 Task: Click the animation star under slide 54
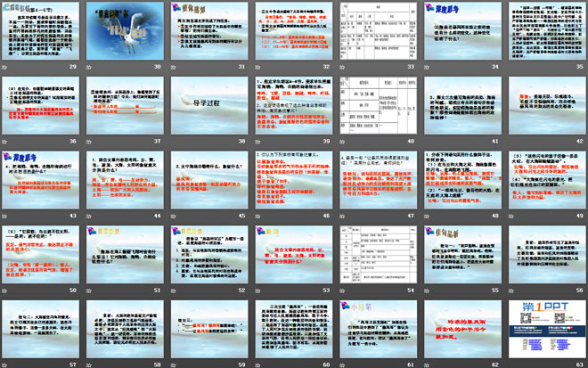click(342, 290)
